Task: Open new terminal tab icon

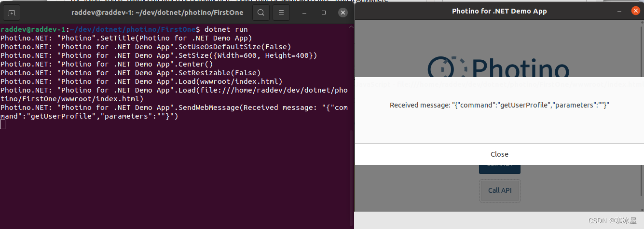Action: coord(12,13)
